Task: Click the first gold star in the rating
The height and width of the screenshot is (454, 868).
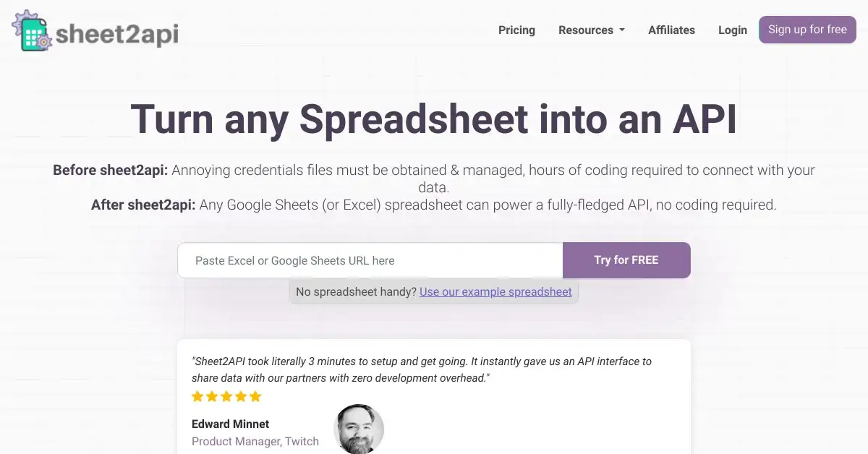Action: tap(197, 396)
